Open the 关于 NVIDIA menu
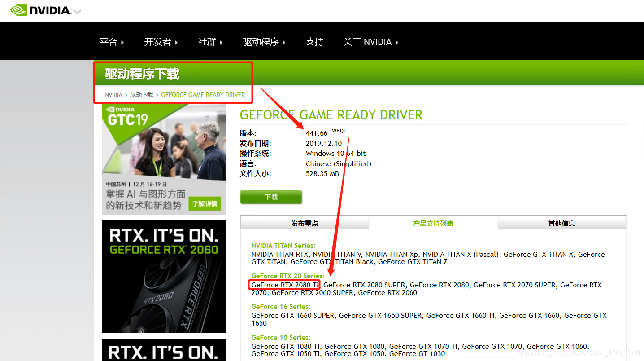The height and width of the screenshot is (361, 644). [370, 42]
